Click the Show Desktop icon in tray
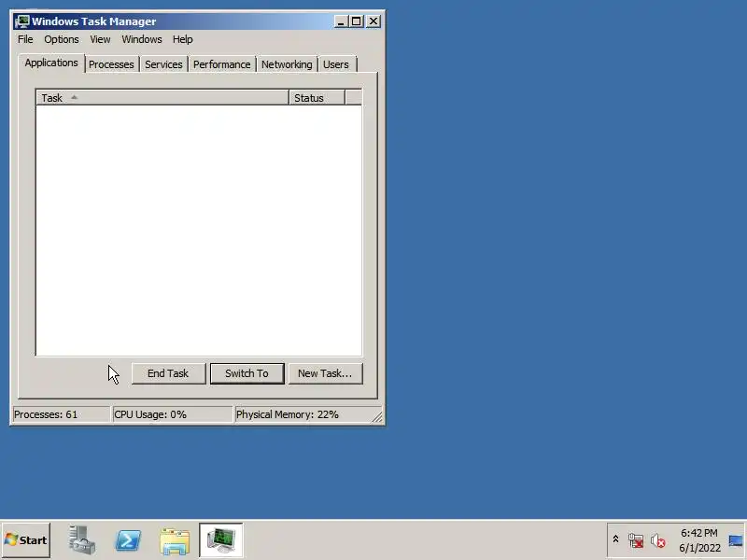 pyautogui.click(x=736, y=540)
